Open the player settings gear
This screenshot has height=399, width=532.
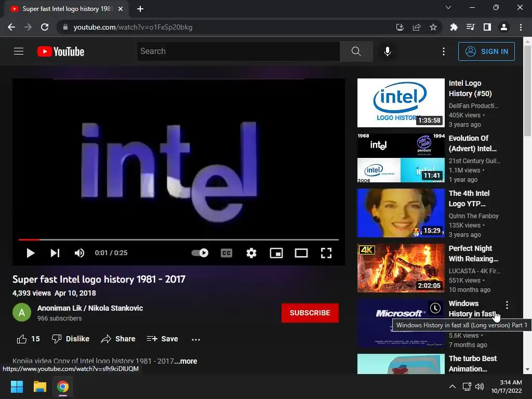pyautogui.click(x=251, y=253)
